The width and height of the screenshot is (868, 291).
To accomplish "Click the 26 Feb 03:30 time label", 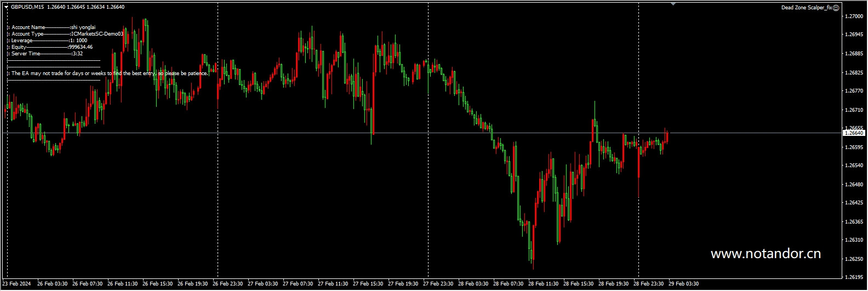I will [x=53, y=284].
